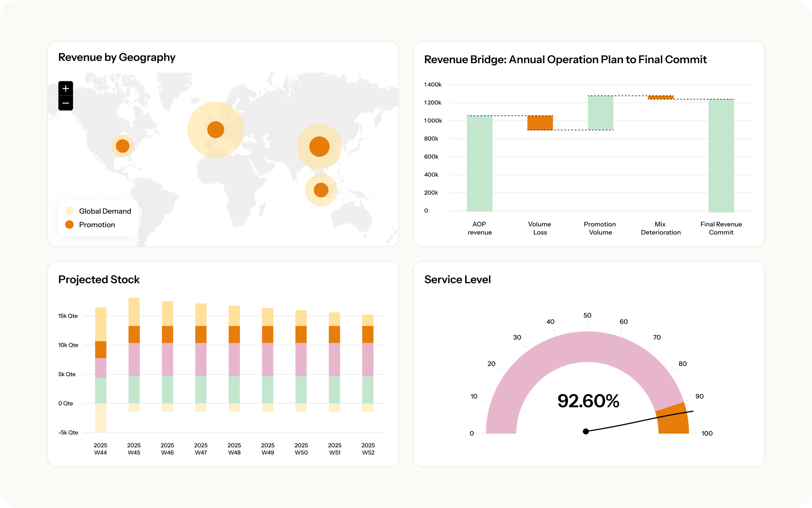
Task: Click the gauge needle pivot point
Action: pyautogui.click(x=586, y=431)
